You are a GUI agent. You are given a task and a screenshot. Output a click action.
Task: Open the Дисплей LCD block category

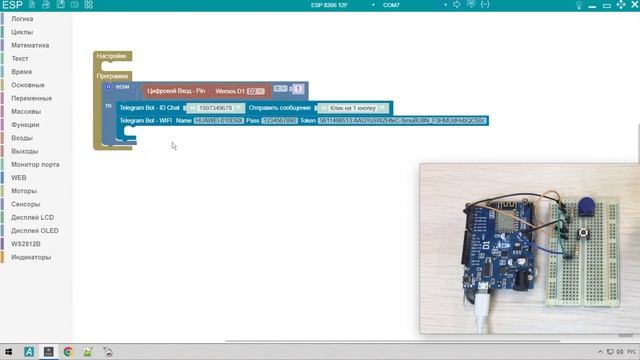pos(32,218)
